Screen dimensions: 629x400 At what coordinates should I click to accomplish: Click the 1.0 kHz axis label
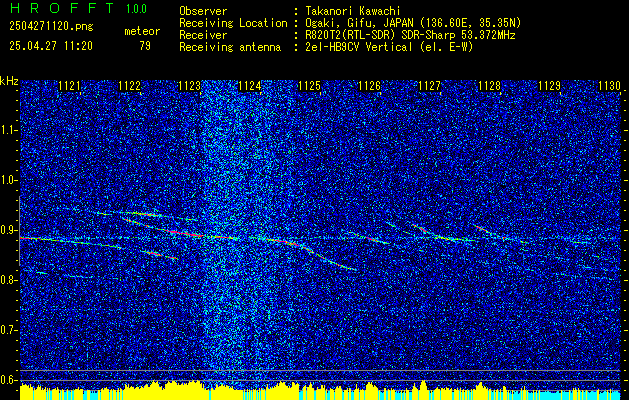click(7, 180)
